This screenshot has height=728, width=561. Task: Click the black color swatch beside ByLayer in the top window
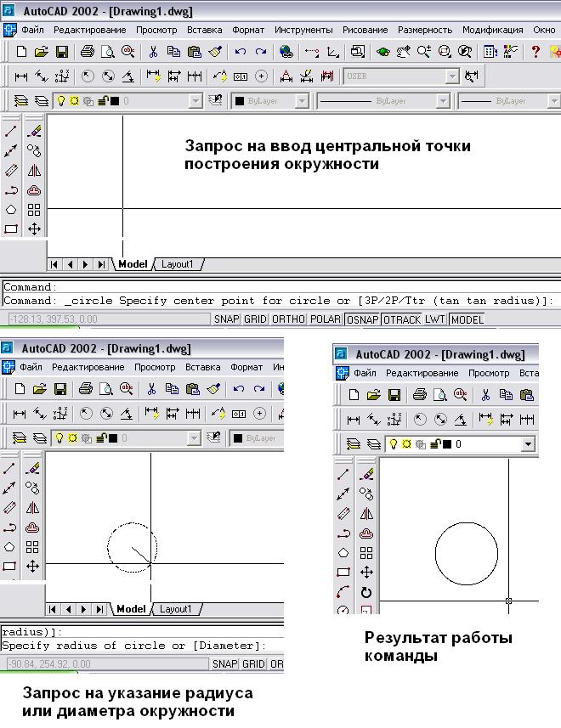coord(240,101)
